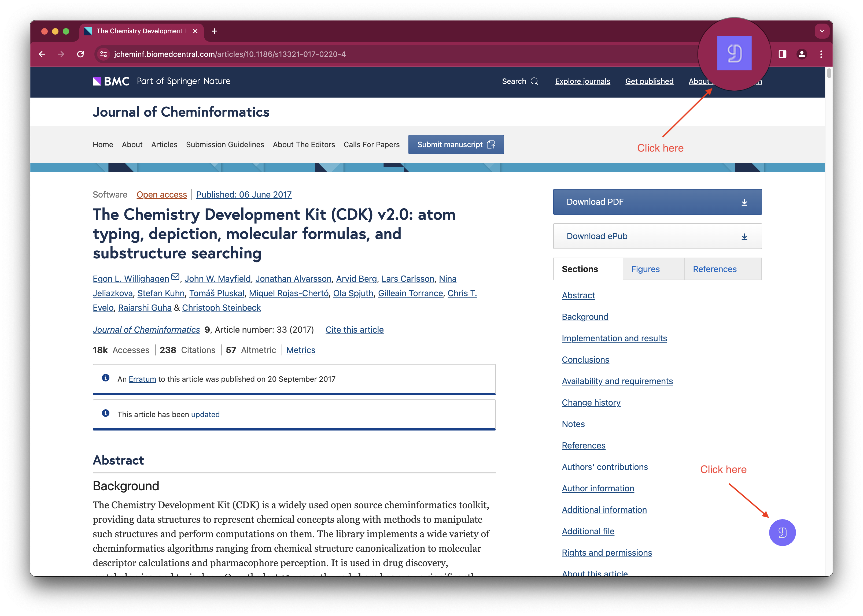863x616 pixels.
Task: Click the Search magnifier in the BMC header
Action: 534,81
